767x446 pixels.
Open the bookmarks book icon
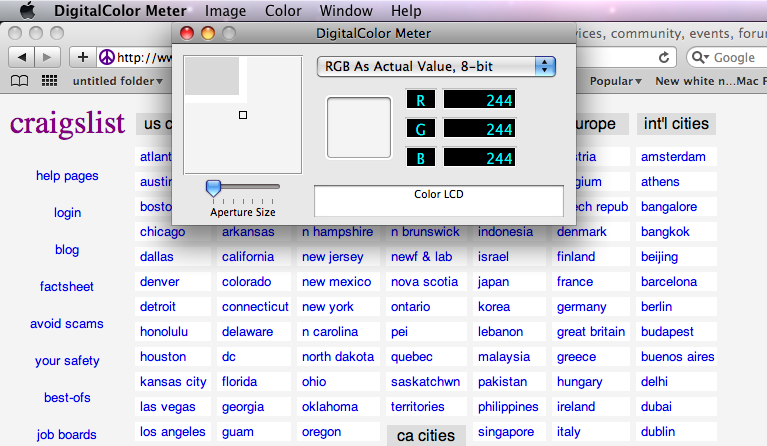click(19, 81)
